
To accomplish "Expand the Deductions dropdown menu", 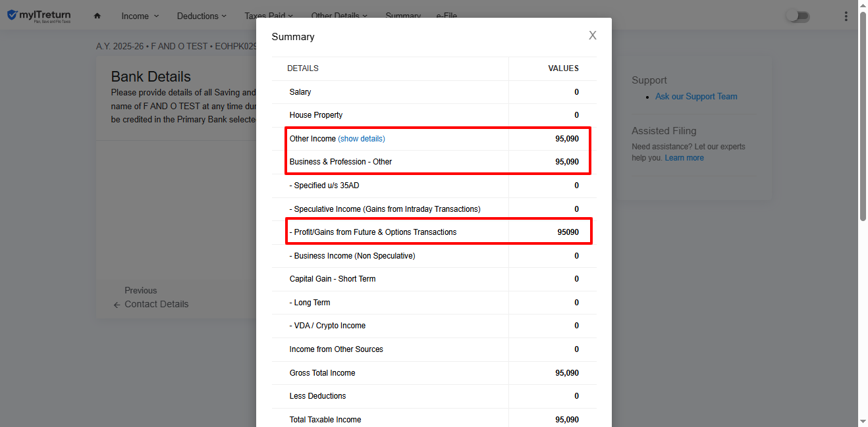I will 202,16.
